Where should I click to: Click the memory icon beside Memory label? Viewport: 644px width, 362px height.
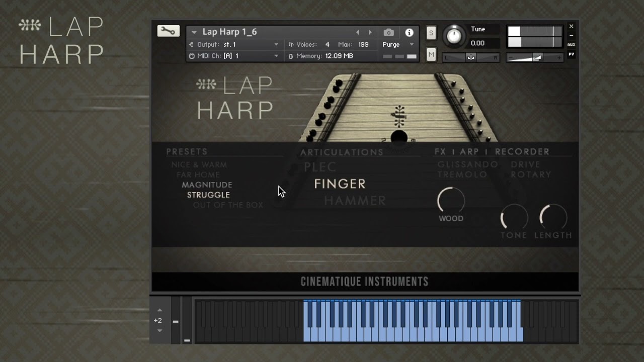coord(291,56)
